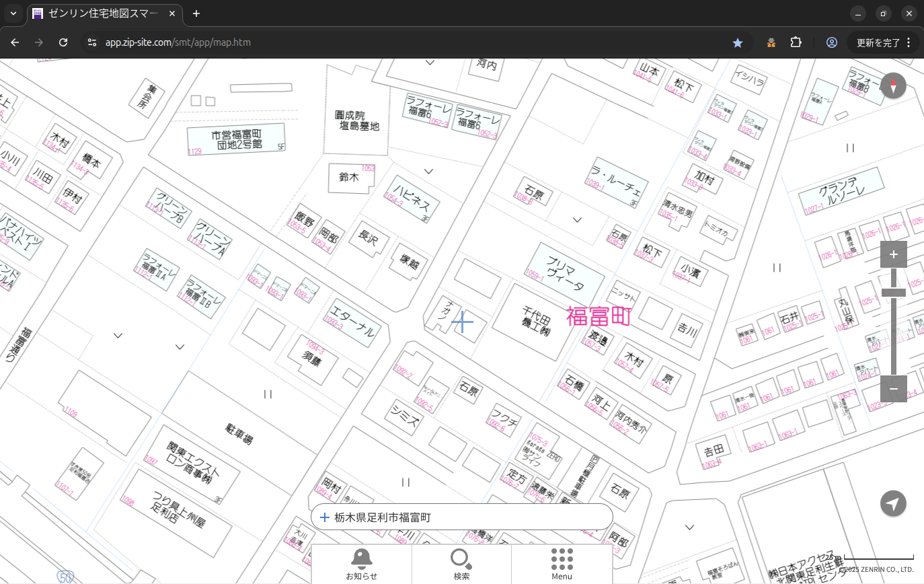Click the 栃木県足利市福富町 address bar

[461, 517]
